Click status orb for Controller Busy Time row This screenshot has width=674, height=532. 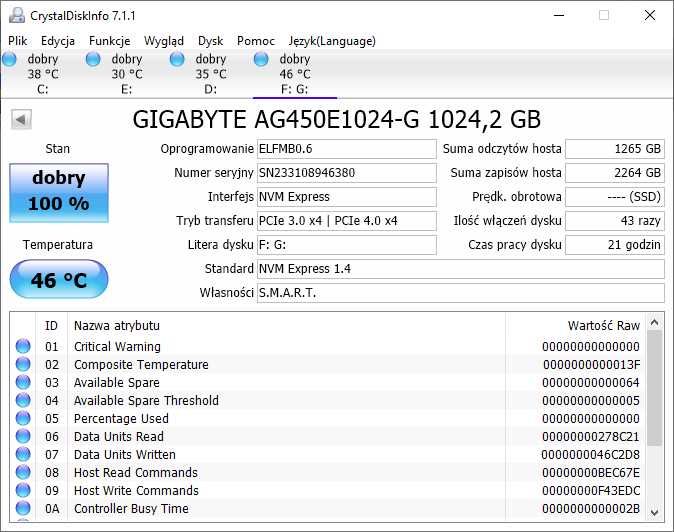(23, 508)
